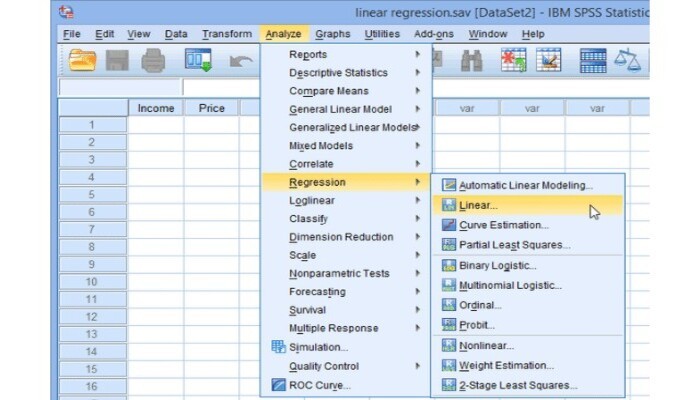The image size is (700, 400).
Task: Click the Automatic Linear Modeling icon
Action: [x=449, y=185]
